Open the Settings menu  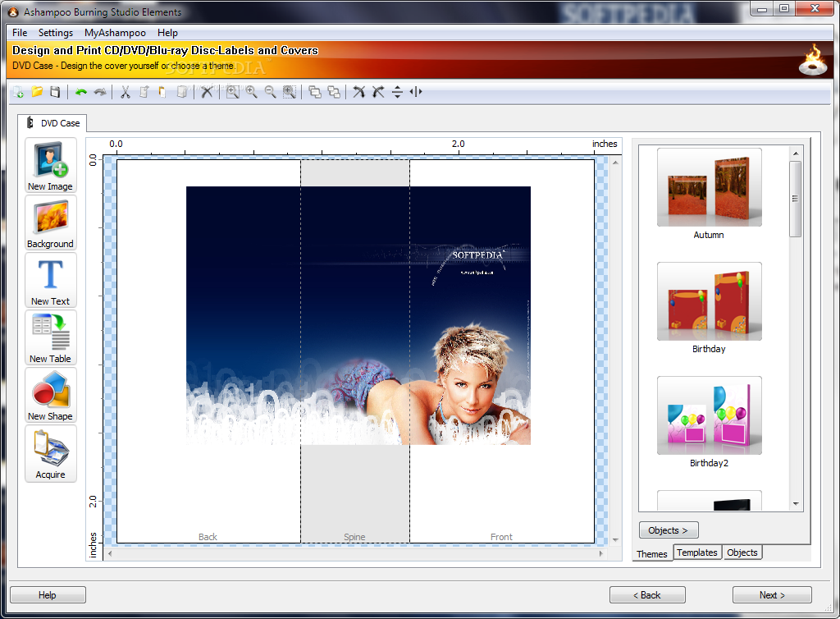click(x=56, y=33)
